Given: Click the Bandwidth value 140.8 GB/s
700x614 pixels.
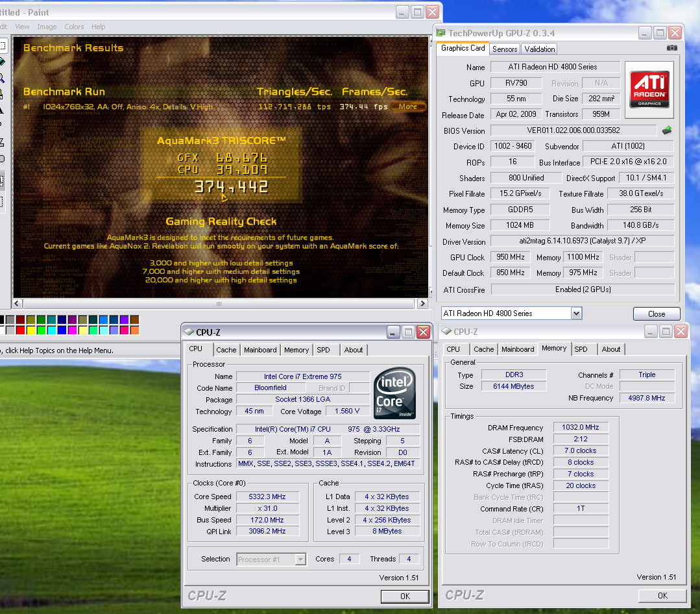Looking at the screenshot, I should click(640, 225).
